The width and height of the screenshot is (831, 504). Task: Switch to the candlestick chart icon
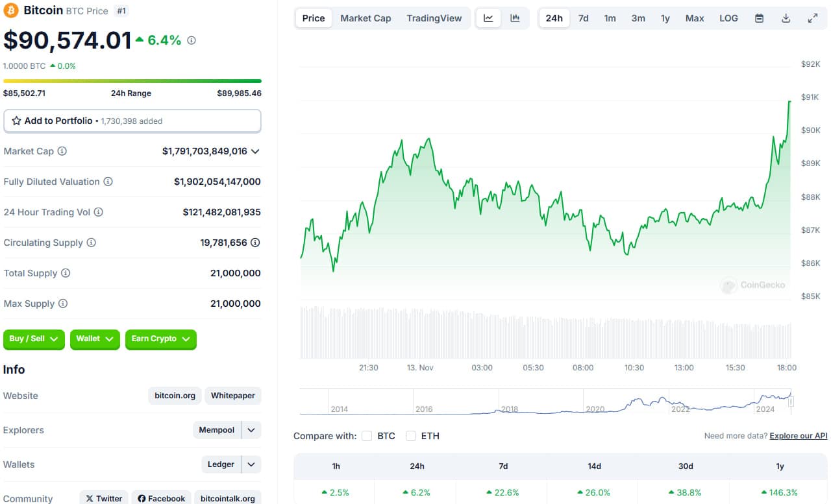coord(515,18)
